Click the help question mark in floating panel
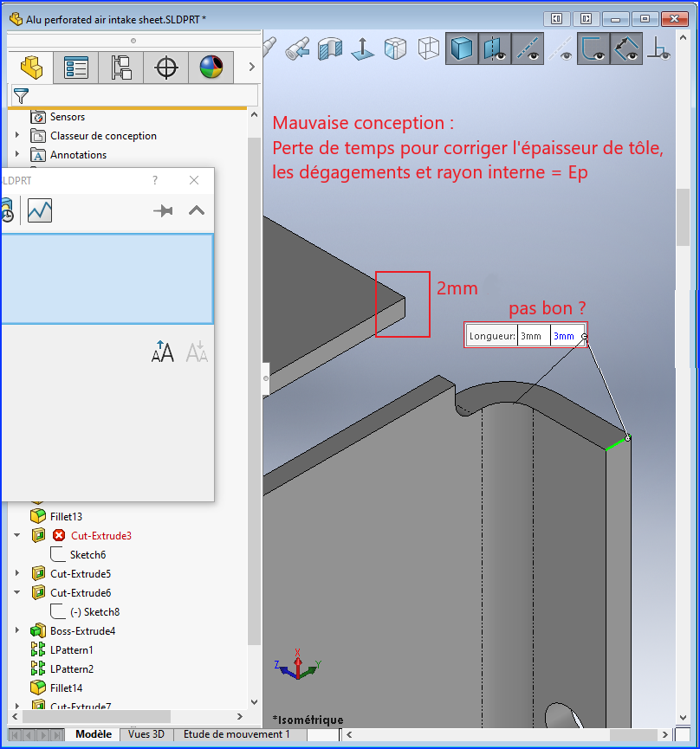700x749 pixels. [x=155, y=180]
